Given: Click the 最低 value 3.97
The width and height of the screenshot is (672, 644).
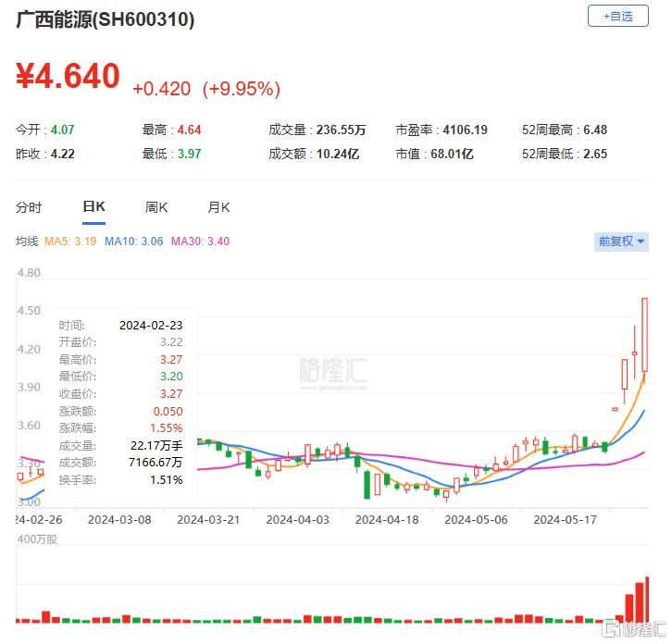Looking at the screenshot, I should pos(189,154).
